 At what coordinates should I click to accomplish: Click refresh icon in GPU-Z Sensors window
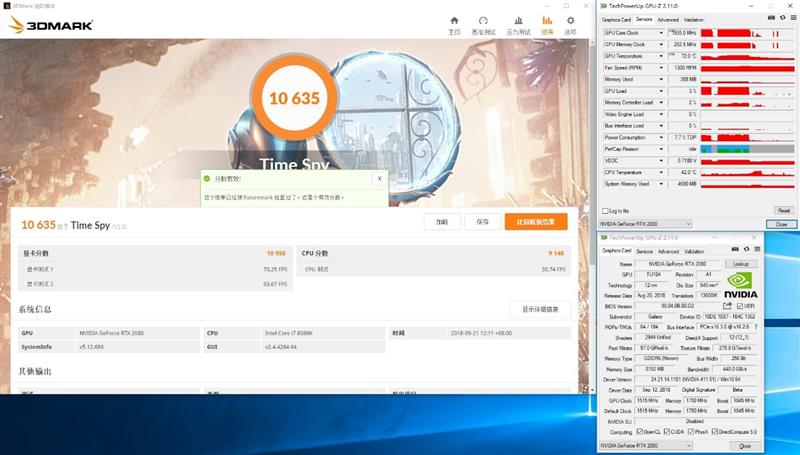coord(783,18)
